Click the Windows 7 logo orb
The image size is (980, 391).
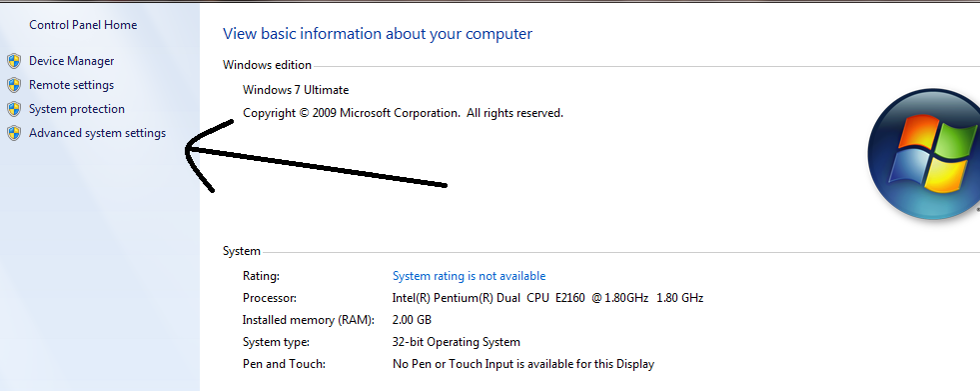coord(924,154)
